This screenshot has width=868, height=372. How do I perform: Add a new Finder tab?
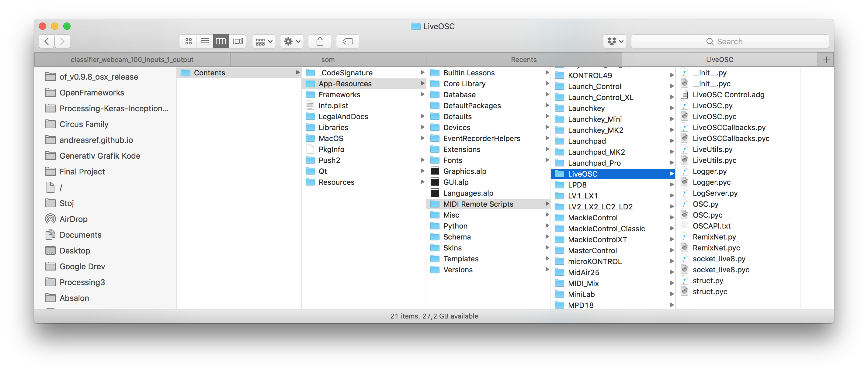tap(826, 60)
